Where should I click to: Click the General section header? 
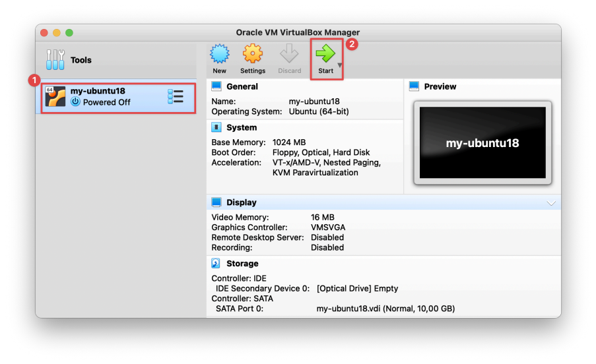click(242, 86)
